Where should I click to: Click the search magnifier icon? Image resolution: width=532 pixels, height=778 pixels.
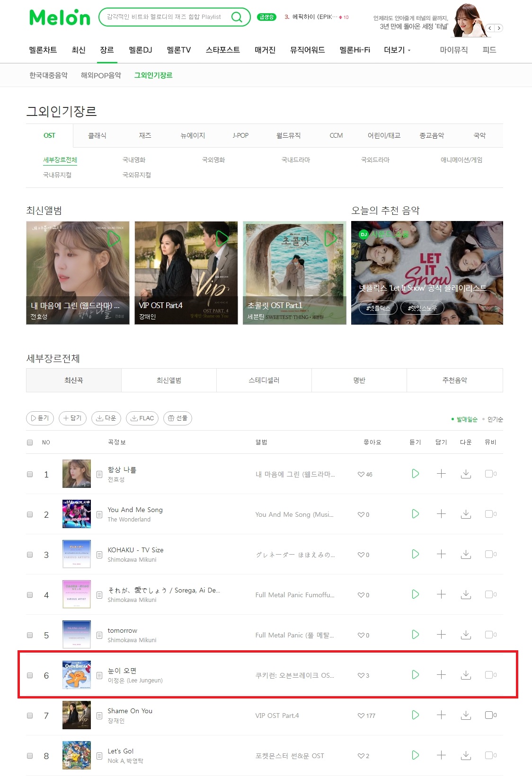237,17
